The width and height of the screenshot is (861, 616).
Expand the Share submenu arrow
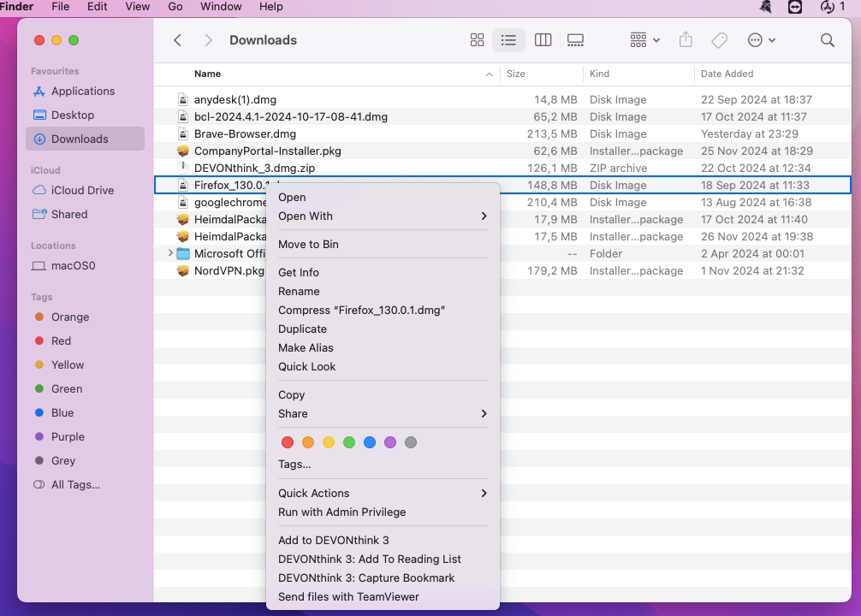tap(484, 414)
